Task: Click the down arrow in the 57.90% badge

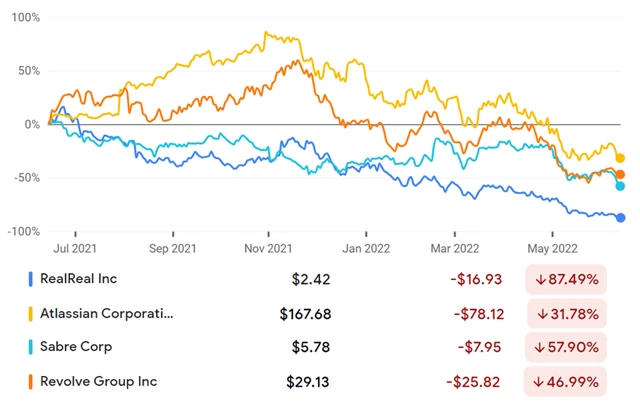Action: (541, 348)
